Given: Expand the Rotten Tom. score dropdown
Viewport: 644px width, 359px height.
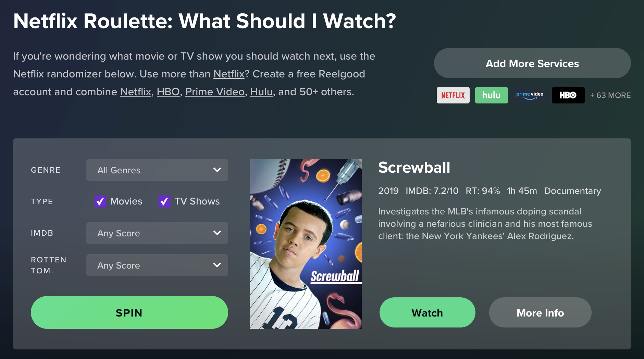Looking at the screenshot, I should [157, 265].
